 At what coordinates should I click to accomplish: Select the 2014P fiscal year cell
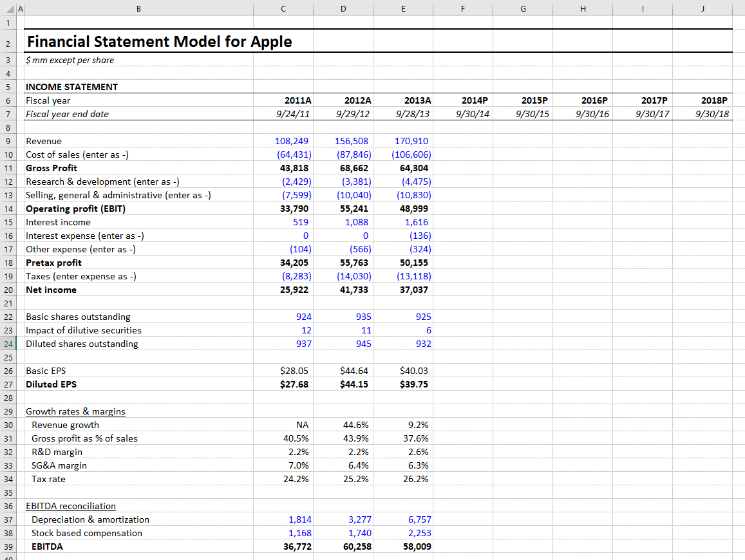point(462,100)
